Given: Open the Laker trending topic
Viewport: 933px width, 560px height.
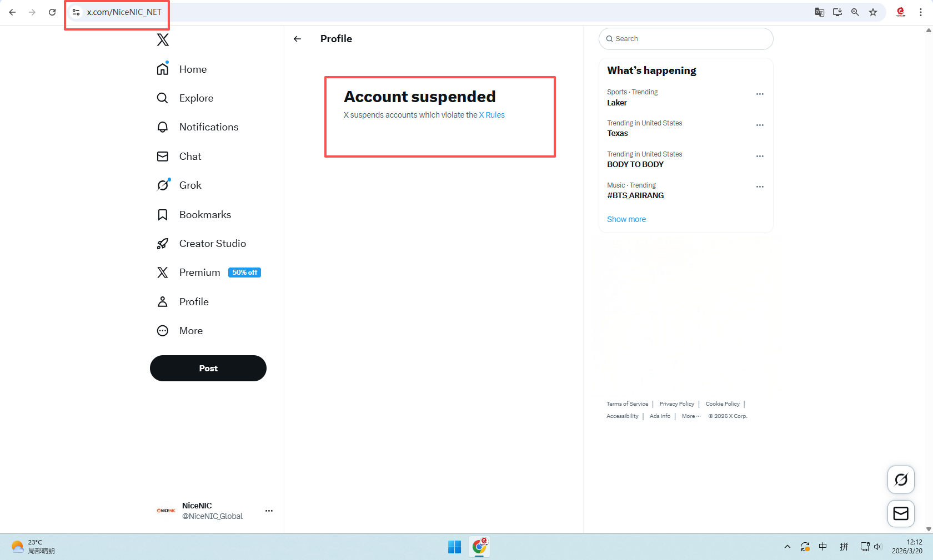Looking at the screenshot, I should tap(617, 103).
